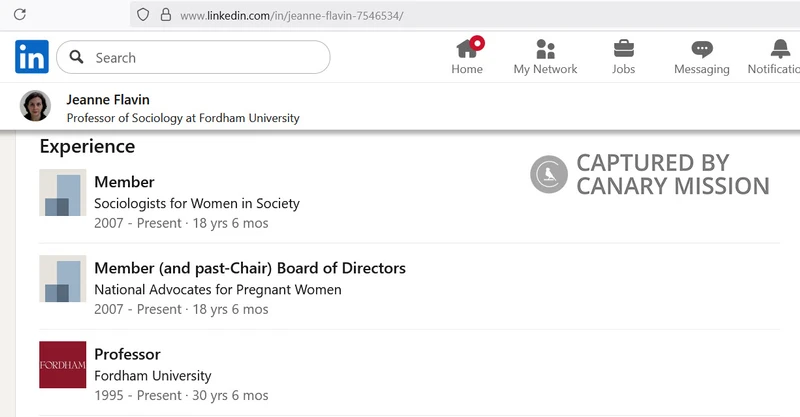Click the Fordham University logo

click(x=63, y=364)
